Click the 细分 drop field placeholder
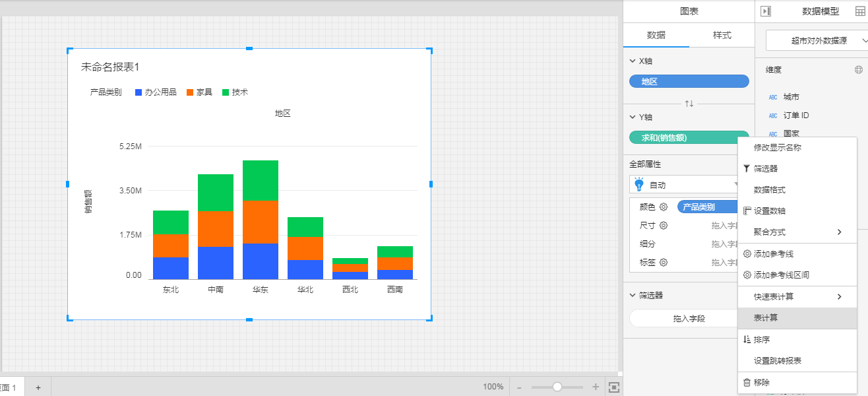 point(724,244)
